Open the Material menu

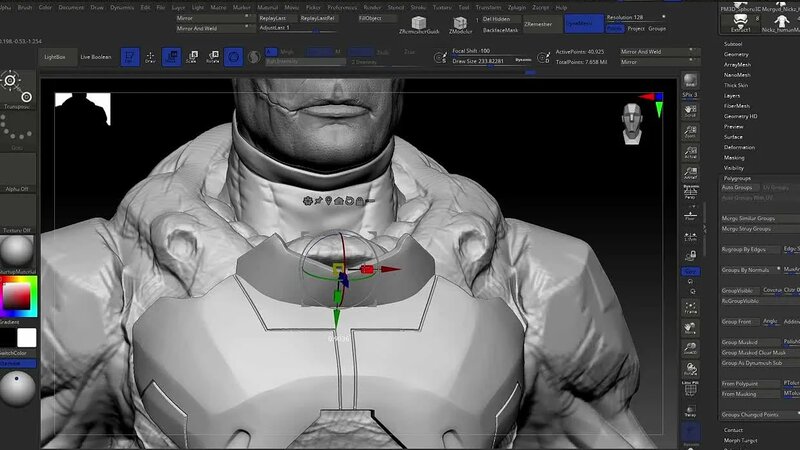point(267,7)
